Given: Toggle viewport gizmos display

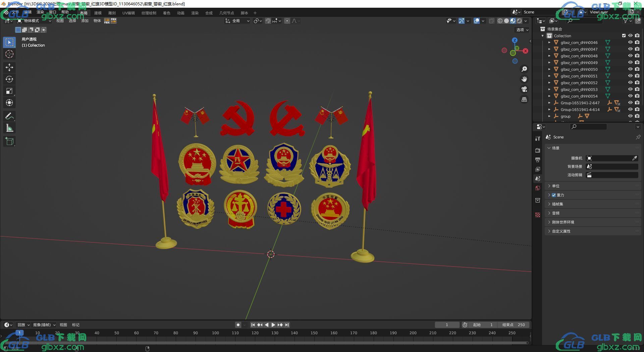Looking at the screenshot, I should click(x=462, y=21).
